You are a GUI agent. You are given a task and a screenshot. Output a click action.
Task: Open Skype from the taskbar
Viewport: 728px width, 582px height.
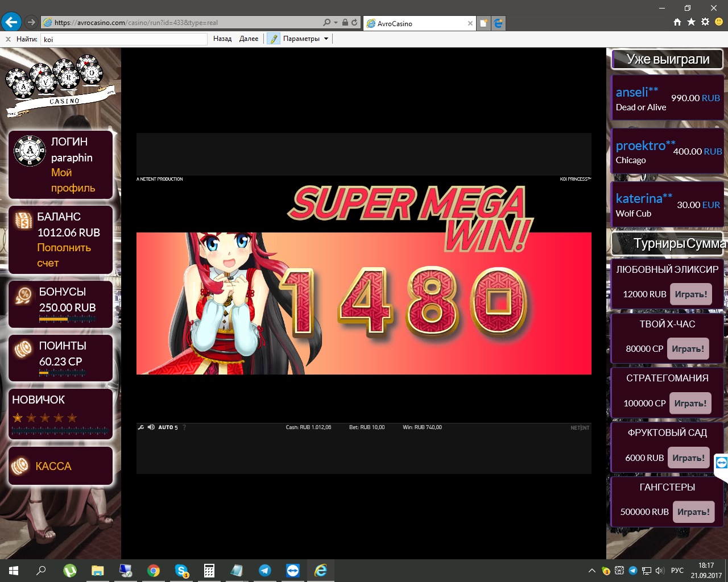pos(181,571)
